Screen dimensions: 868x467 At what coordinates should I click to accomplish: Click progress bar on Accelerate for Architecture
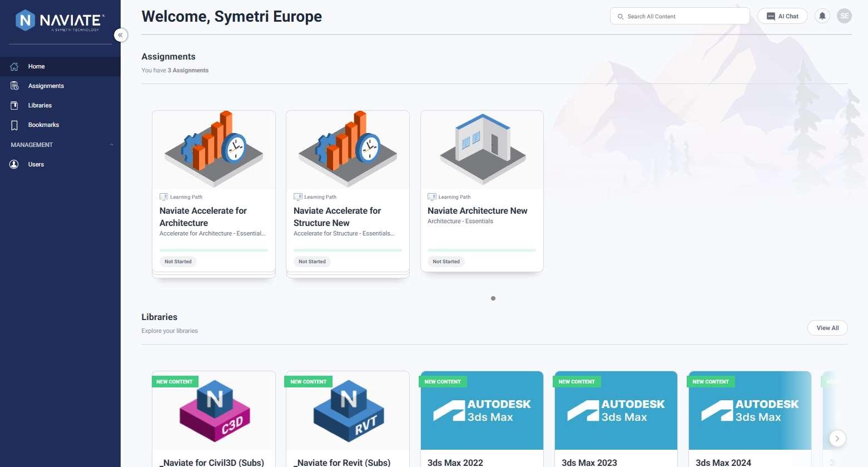pyautogui.click(x=214, y=250)
